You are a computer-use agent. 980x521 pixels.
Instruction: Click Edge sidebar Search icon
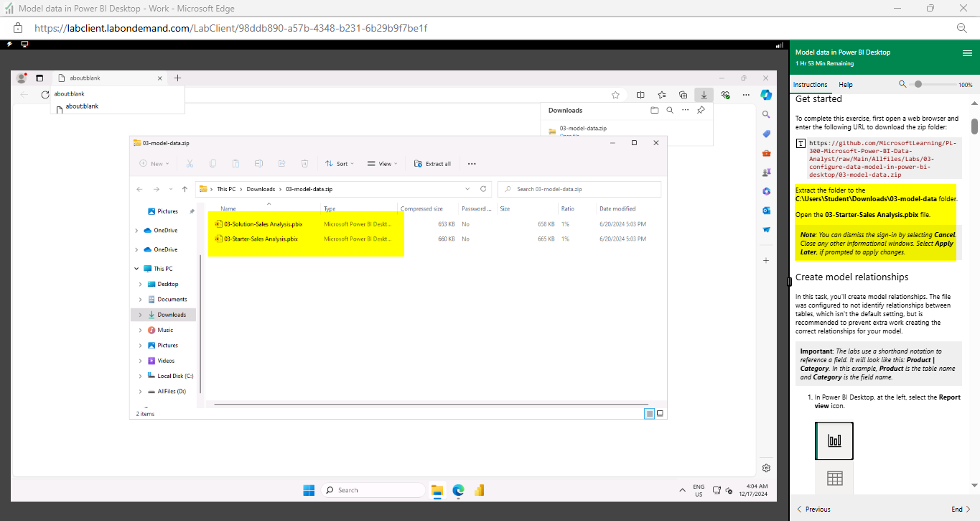click(x=766, y=114)
